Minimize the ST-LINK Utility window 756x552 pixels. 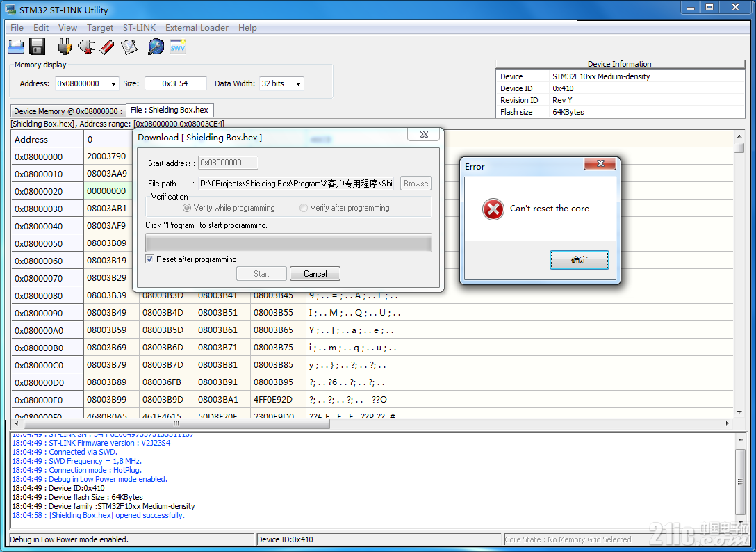tap(692, 8)
